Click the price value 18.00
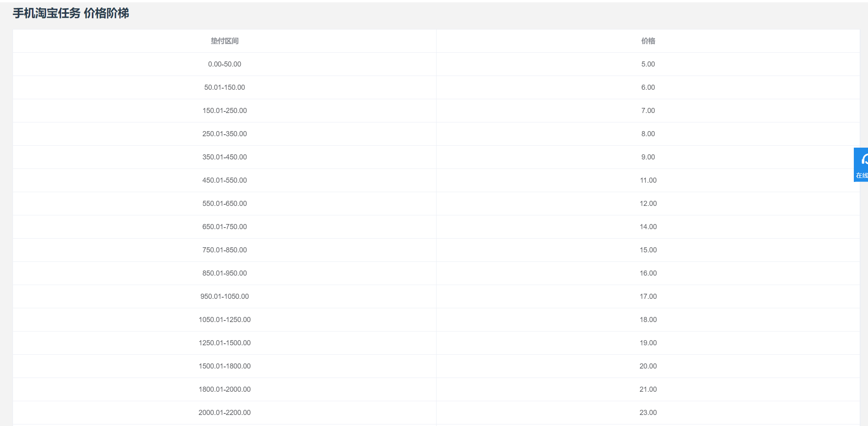The width and height of the screenshot is (868, 426). pyautogui.click(x=648, y=320)
